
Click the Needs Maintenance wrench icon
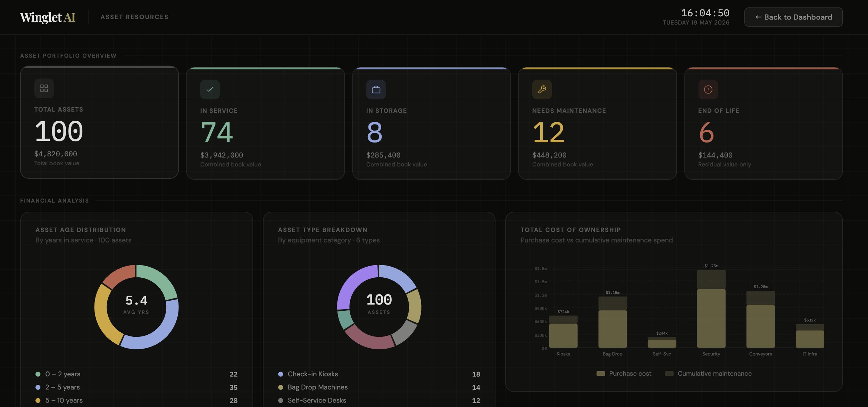tap(542, 90)
